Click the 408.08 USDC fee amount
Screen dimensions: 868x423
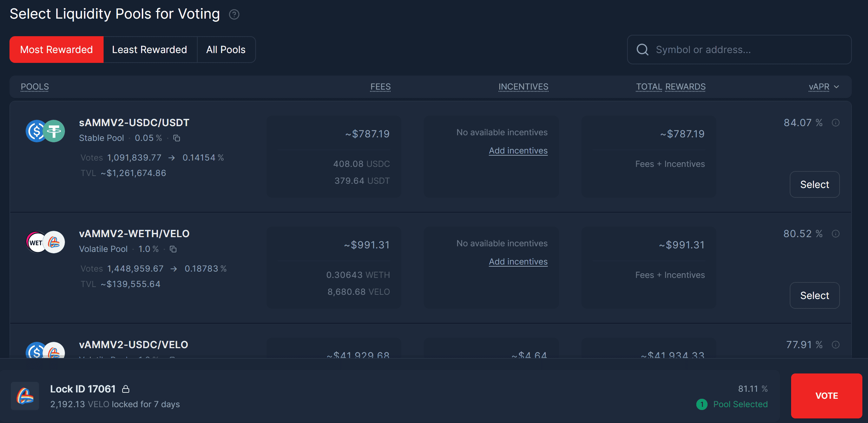click(x=361, y=164)
